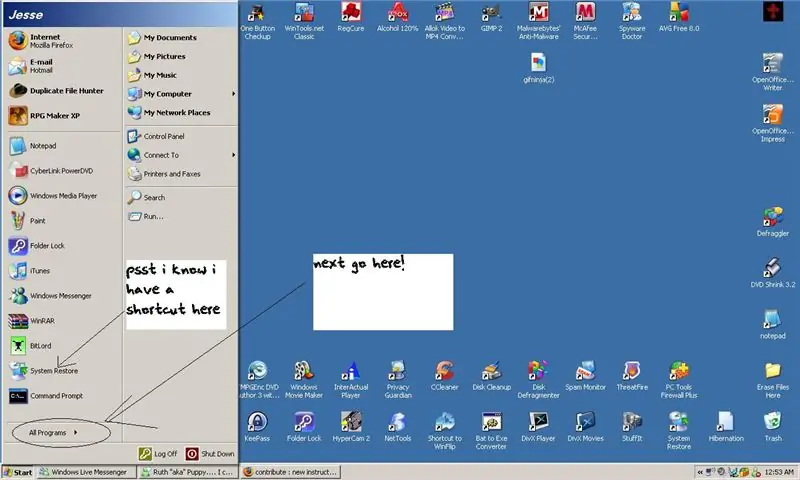This screenshot has height=480, width=800.
Task: Select ThreatFire desktop icon
Action: [x=632, y=376]
